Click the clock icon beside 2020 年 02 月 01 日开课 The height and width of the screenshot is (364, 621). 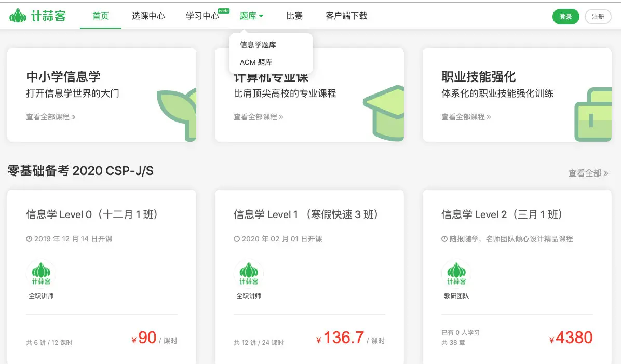pos(236,239)
